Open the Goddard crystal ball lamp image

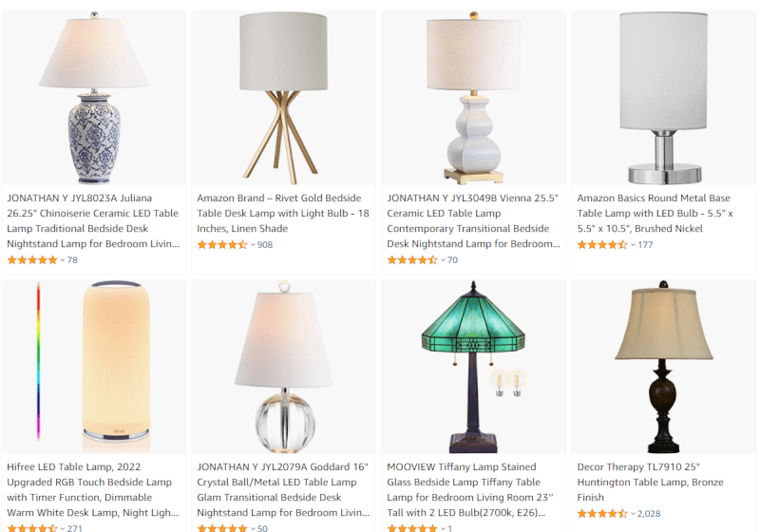pos(283,367)
